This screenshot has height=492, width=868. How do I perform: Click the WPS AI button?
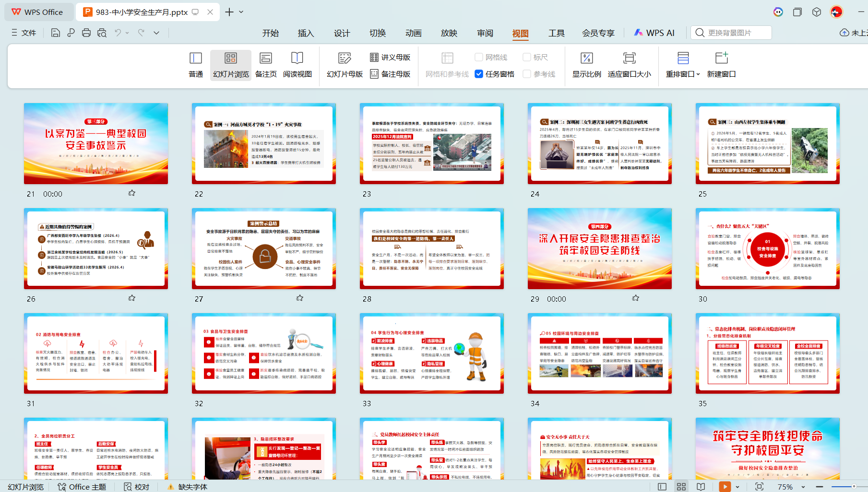pos(654,33)
